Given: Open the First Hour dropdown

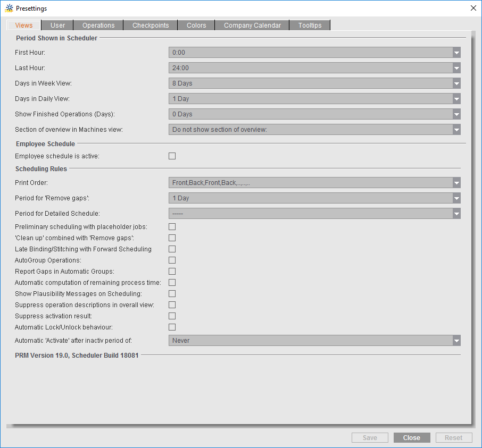Looking at the screenshot, I should click(x=314, y=53).
